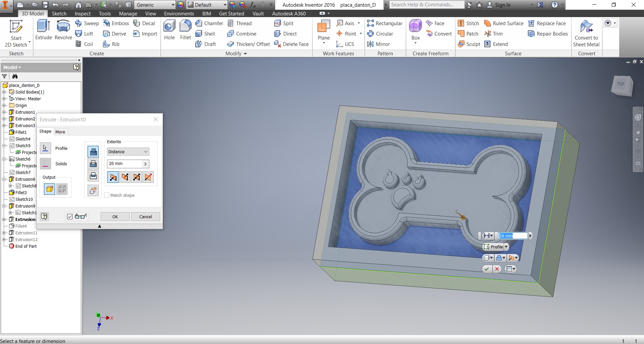Click the Profile selection arrow button in dialog
The width and height of the screenshot is (644, 344).
(45, 148)
